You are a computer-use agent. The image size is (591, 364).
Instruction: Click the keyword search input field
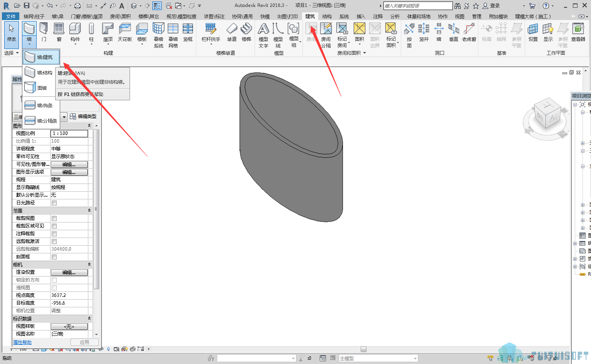click(418, 5)
